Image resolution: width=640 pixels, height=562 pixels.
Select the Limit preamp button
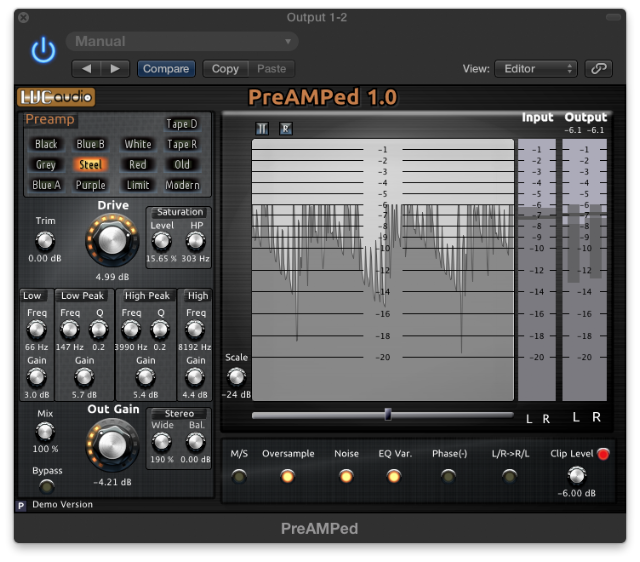point(138,185)
